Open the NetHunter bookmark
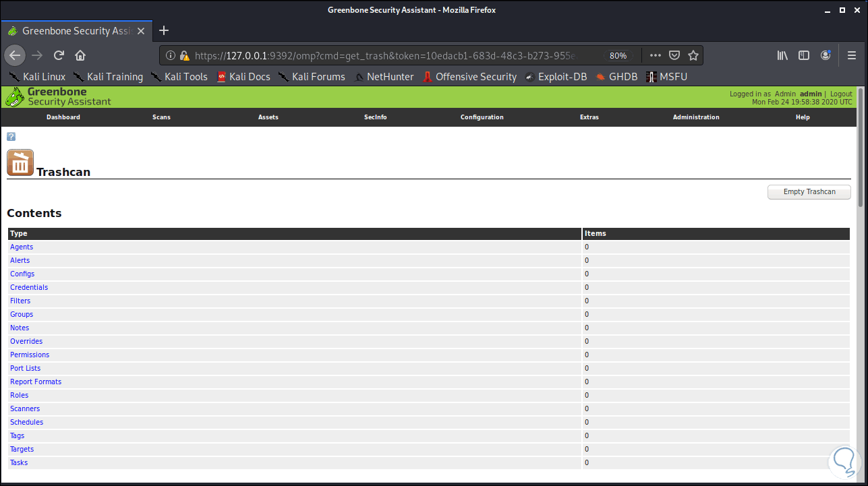Image resolution: width=868 pixels, height=486 pixels. click(384, 77)
